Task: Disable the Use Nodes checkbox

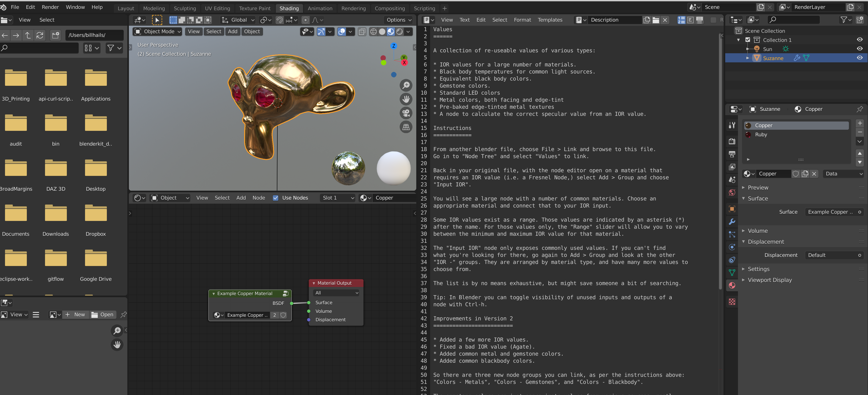Action: click(276, 198)
